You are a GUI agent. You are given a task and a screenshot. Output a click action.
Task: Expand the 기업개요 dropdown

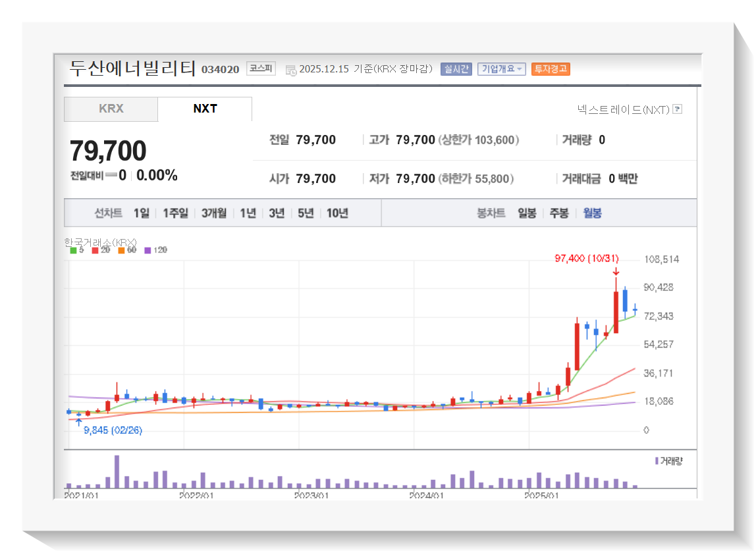click(x=501, y=69)
